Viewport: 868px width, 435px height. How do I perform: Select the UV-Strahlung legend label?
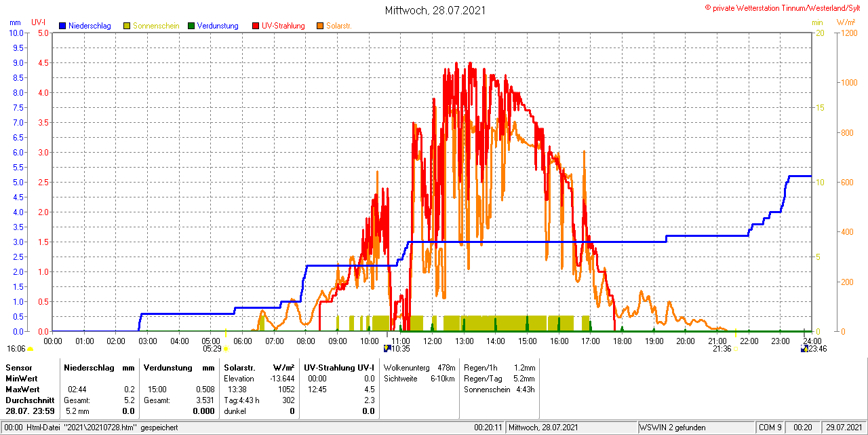pos(283,26)
